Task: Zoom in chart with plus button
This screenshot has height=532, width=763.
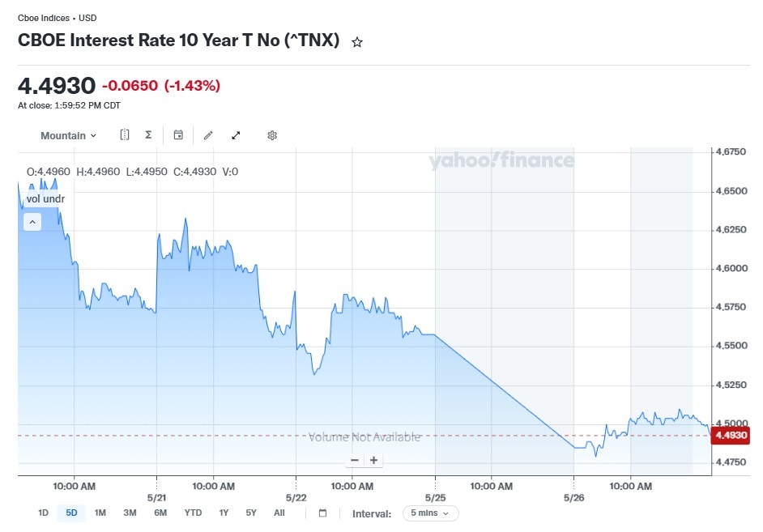Action: 373,460
